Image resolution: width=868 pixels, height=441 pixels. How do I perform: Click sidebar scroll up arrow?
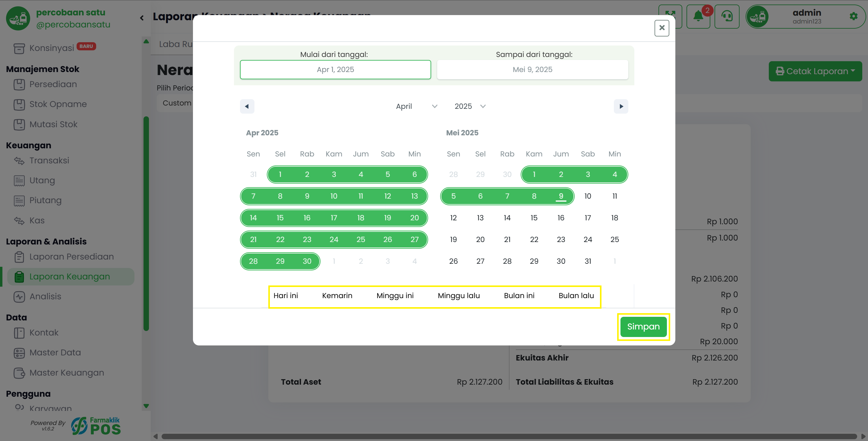pyautogui.click(x=146, y=41)
